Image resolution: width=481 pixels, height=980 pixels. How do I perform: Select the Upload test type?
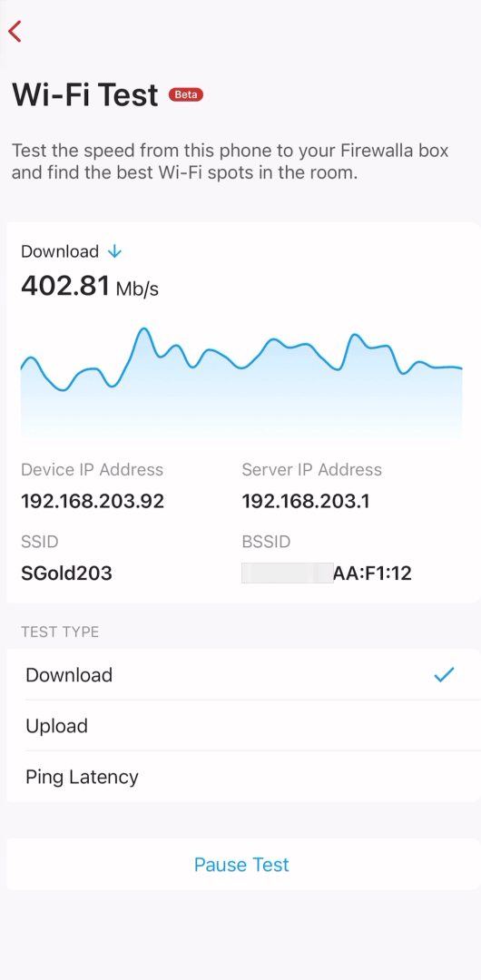(244, 726)
